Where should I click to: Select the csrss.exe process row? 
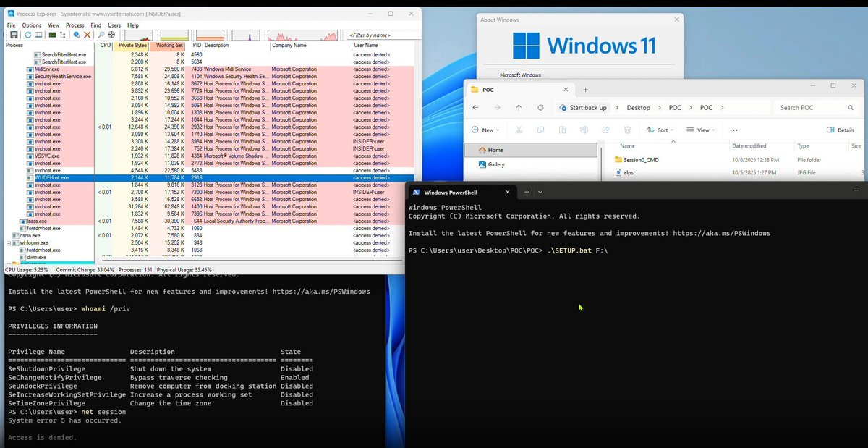[209, 235]
